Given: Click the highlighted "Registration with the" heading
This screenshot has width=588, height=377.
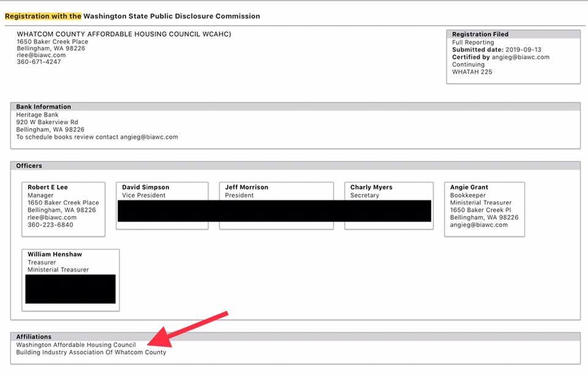Looking at the screenshot, I should point(43,16).
